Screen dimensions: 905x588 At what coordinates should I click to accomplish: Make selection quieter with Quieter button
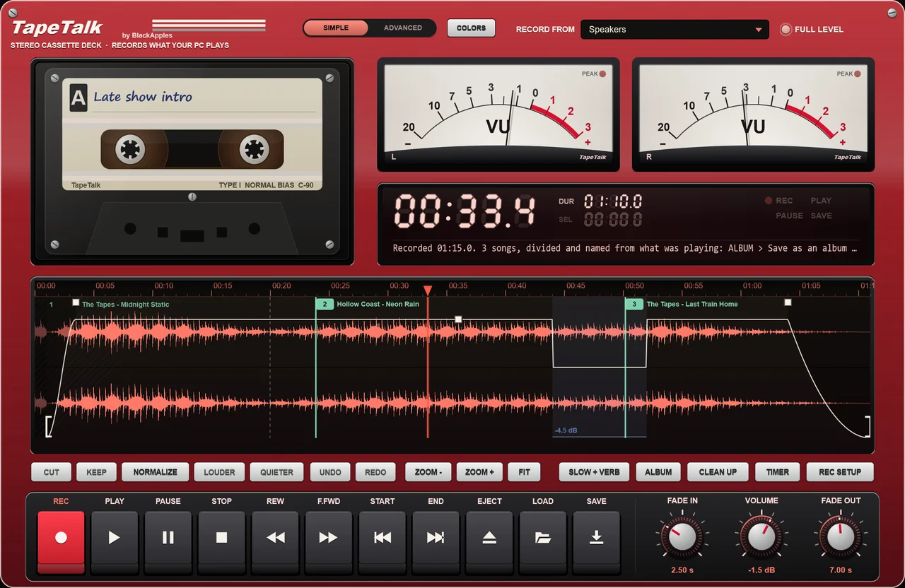point(277,472)
